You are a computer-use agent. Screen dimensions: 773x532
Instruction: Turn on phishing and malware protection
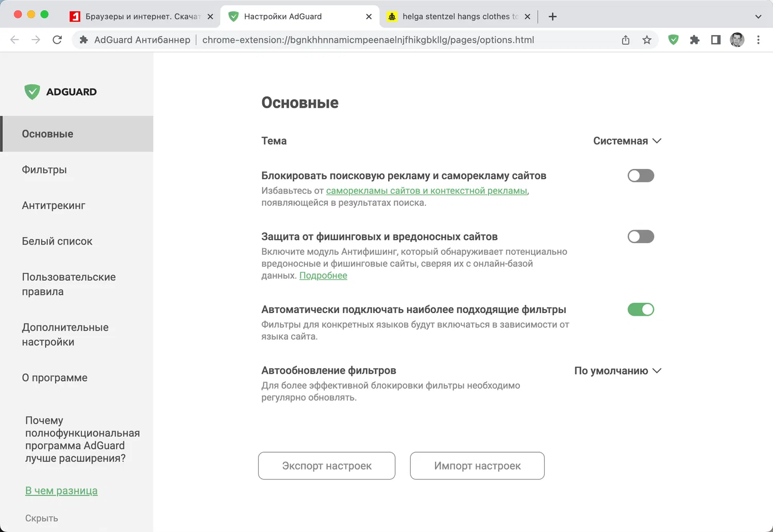641,236
